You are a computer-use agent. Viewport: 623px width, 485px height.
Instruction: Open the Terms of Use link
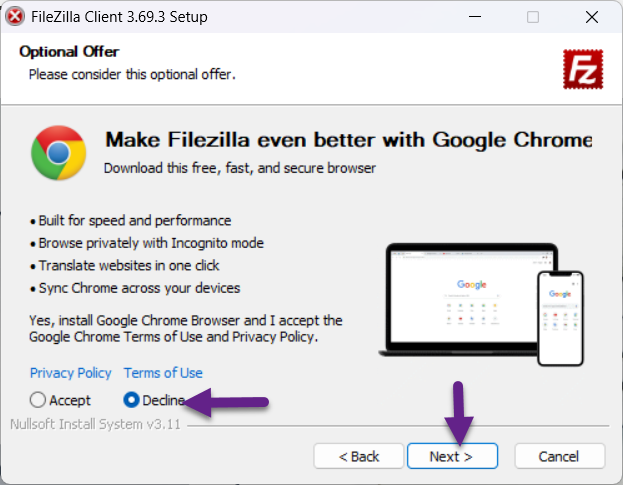(163, 373)
